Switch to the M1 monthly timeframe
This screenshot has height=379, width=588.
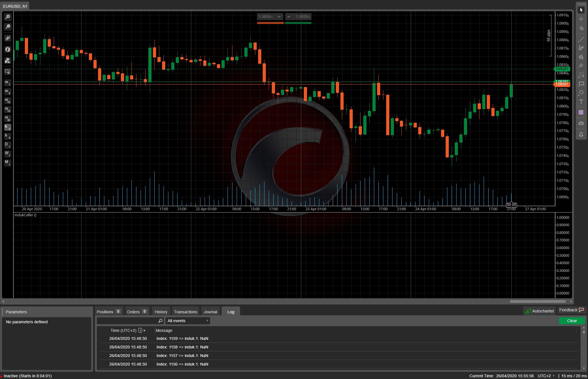pos(8,163)
